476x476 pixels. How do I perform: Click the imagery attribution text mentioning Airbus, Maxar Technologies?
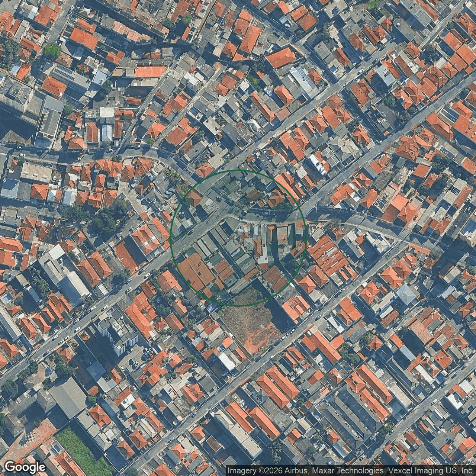coord(351,470)
